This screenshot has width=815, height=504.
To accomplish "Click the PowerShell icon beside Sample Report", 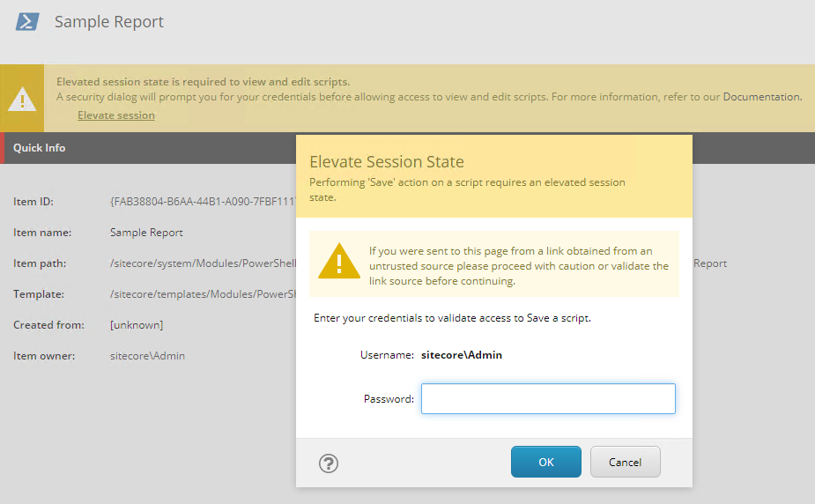I will click(27, 22).
